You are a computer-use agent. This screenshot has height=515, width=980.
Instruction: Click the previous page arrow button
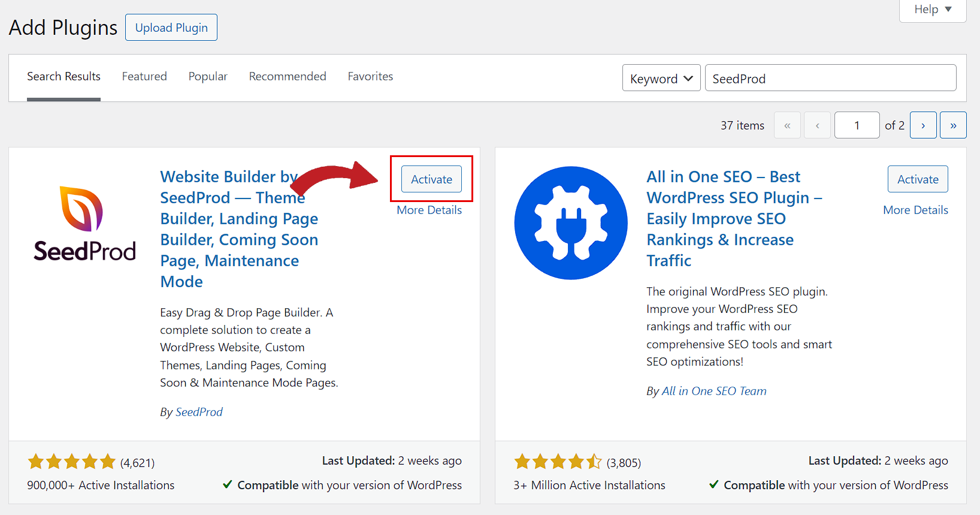(x=817, y=125)
